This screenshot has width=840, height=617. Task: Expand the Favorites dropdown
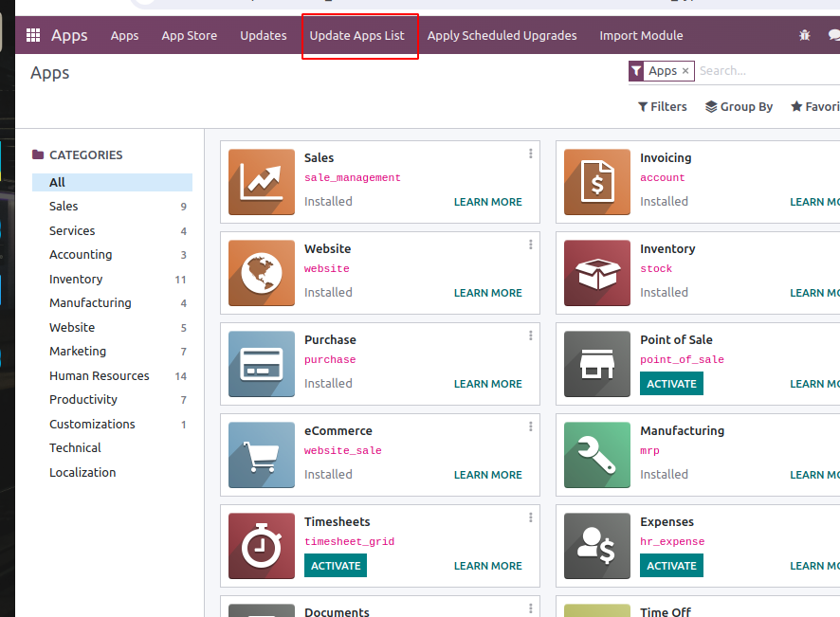815,106
